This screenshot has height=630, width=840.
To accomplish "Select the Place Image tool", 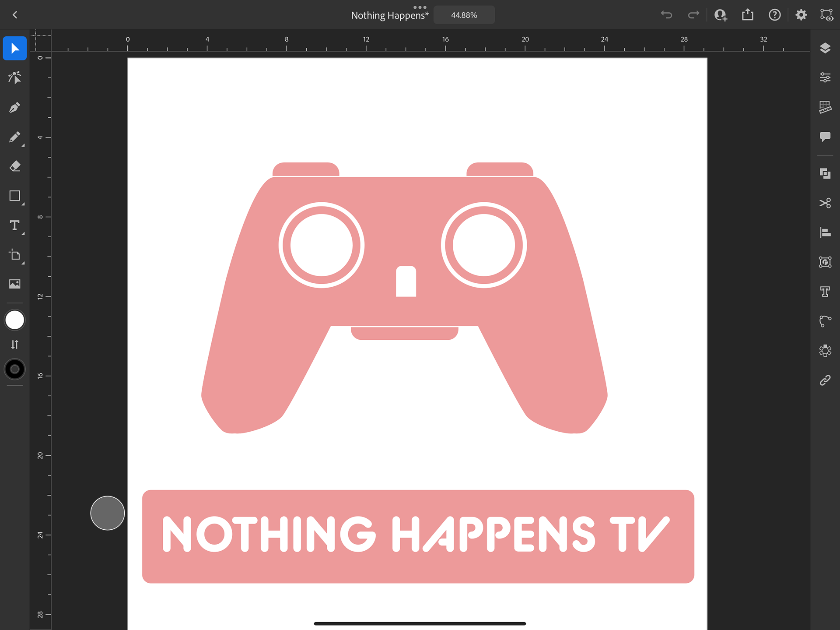I will pos(15,284).
